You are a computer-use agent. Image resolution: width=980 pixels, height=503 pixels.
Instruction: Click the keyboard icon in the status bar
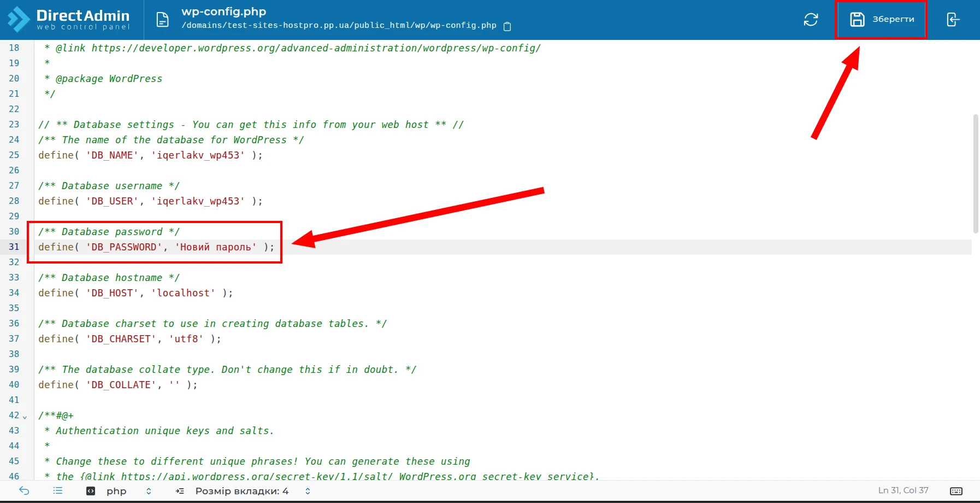[x=956, y=491]
